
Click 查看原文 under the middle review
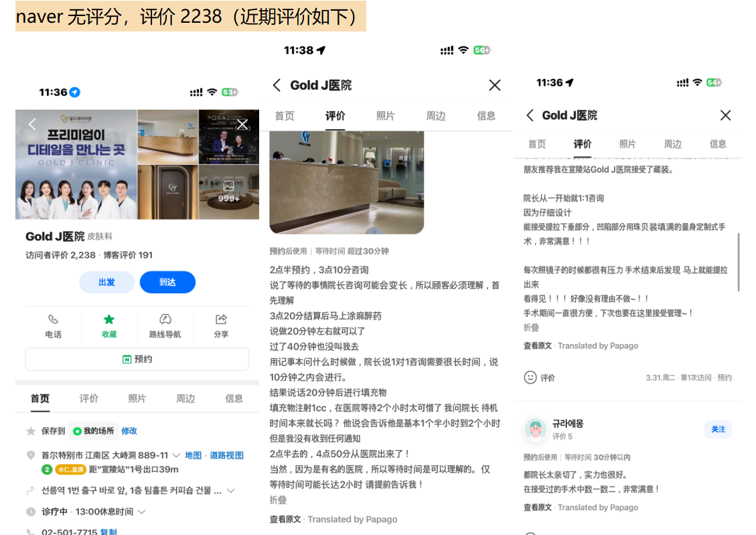[285, 519]
